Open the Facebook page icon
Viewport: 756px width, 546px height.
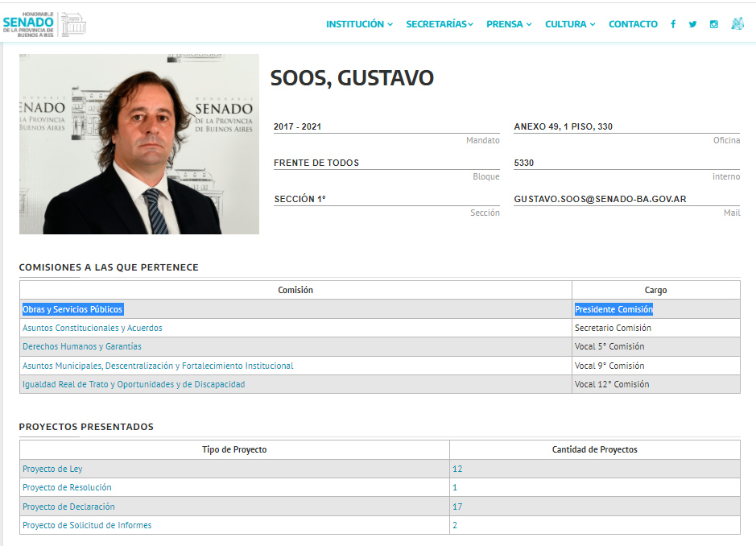tap(673, 24)
